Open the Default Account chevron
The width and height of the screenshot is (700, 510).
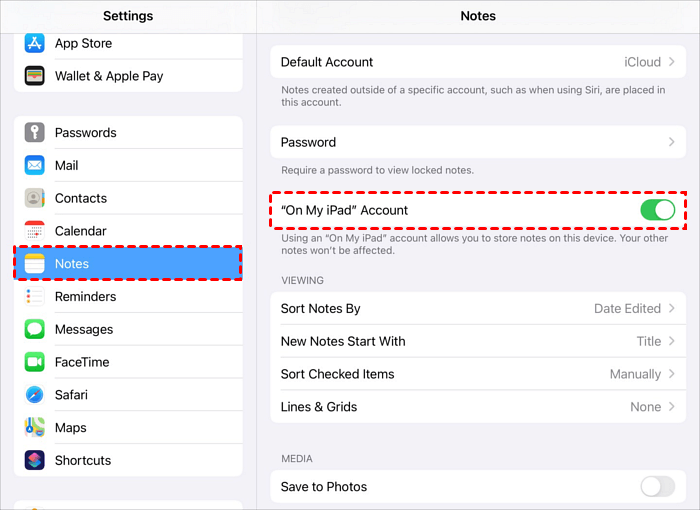point(672,62)
